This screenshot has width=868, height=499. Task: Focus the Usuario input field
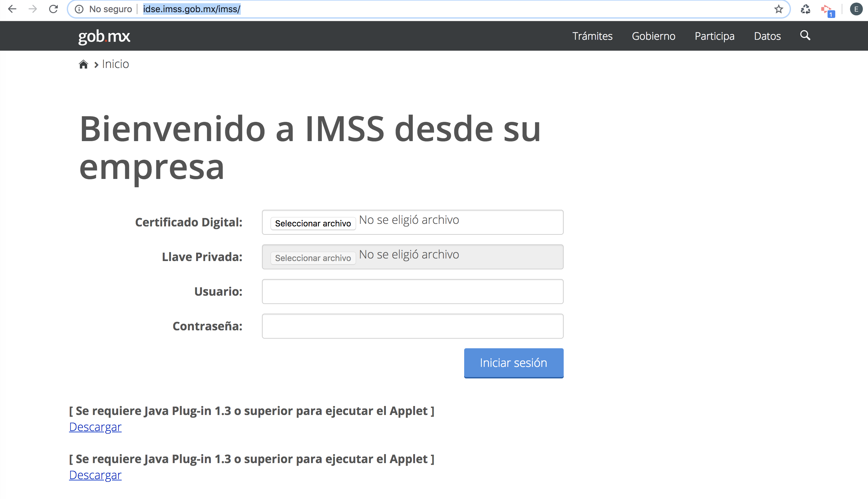pos(412,291)
